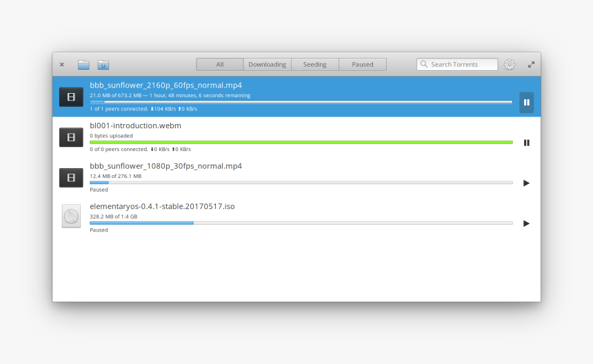Screen dimensions: 593x364
Task: Open the preferences gear
Action: 510,65
